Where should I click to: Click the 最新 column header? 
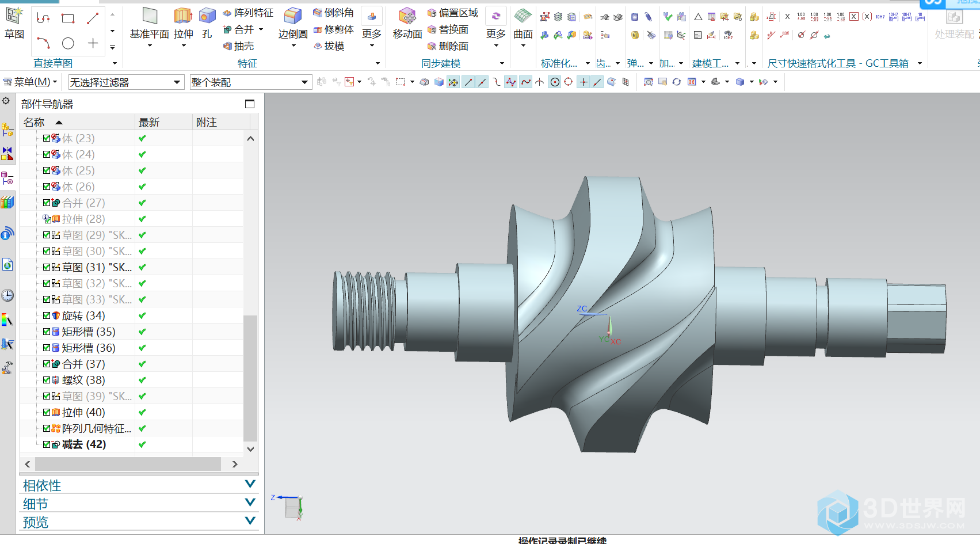tap(163, 122)
